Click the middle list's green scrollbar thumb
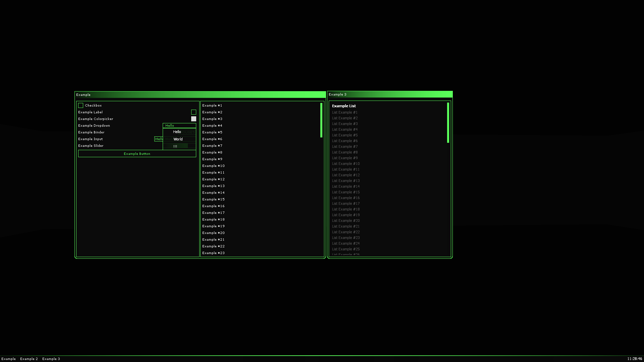Viewport: 644px width, 362px height. point(321,120)
